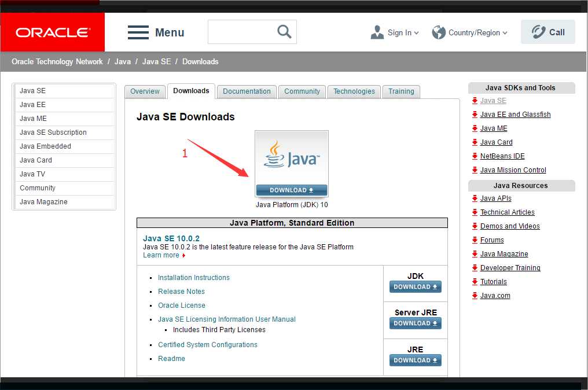Screen dimensions: 588x390
Task: Select Java ME in left sidebar
Action: tap(64, 119)
